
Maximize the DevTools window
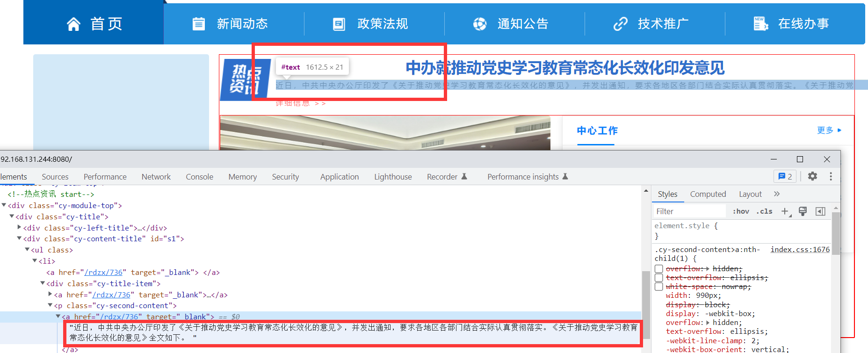pyautogui.click(x=800, y=159)
